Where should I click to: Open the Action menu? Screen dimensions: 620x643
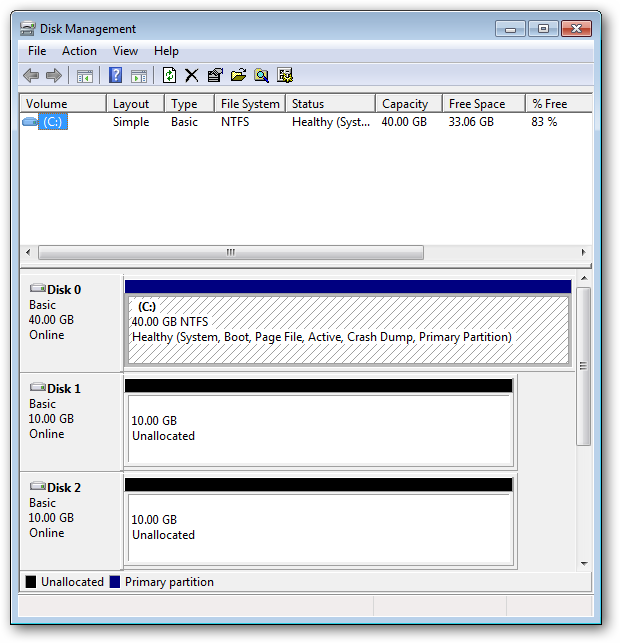coord(79,51)
